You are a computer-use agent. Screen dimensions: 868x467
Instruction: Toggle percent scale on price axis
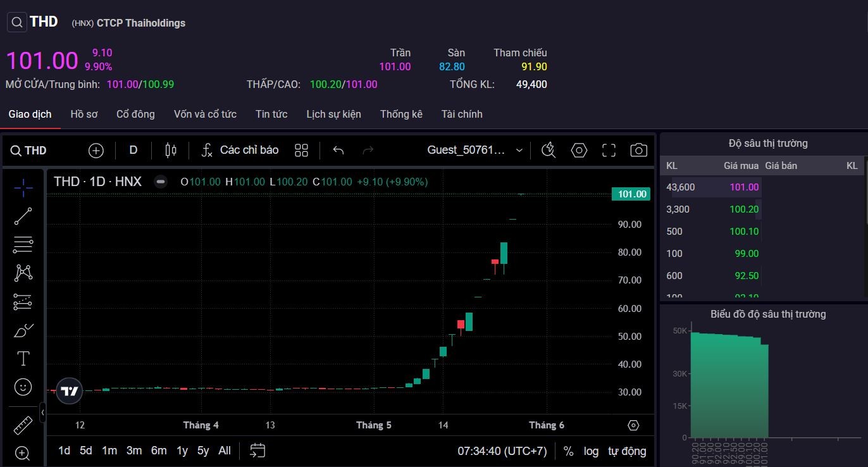click(x=569, y=451)
